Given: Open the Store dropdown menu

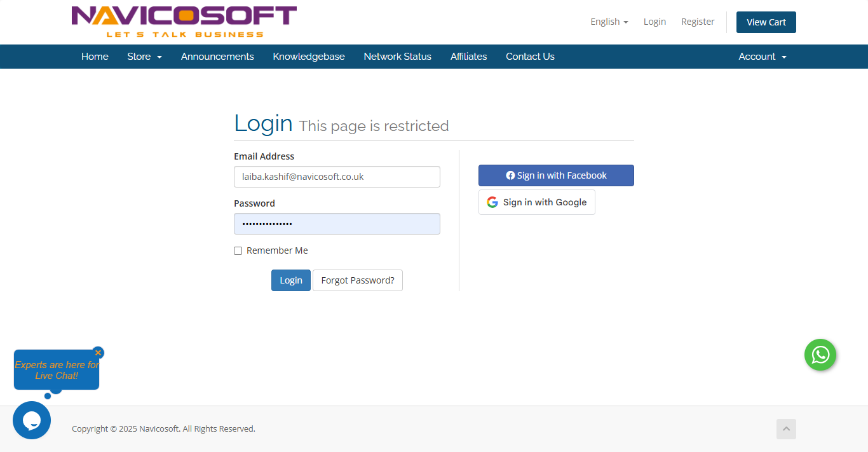Looking at the screenshot, I should point(144,57).
